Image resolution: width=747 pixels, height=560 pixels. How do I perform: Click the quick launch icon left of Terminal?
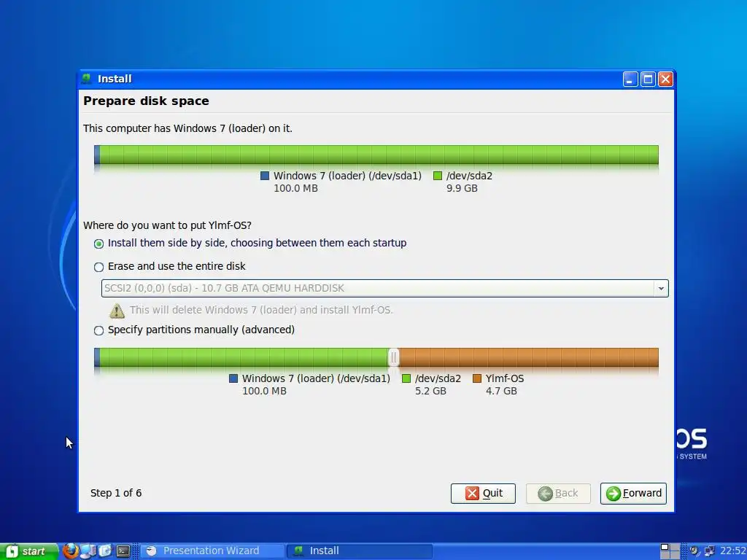[105, 551]
